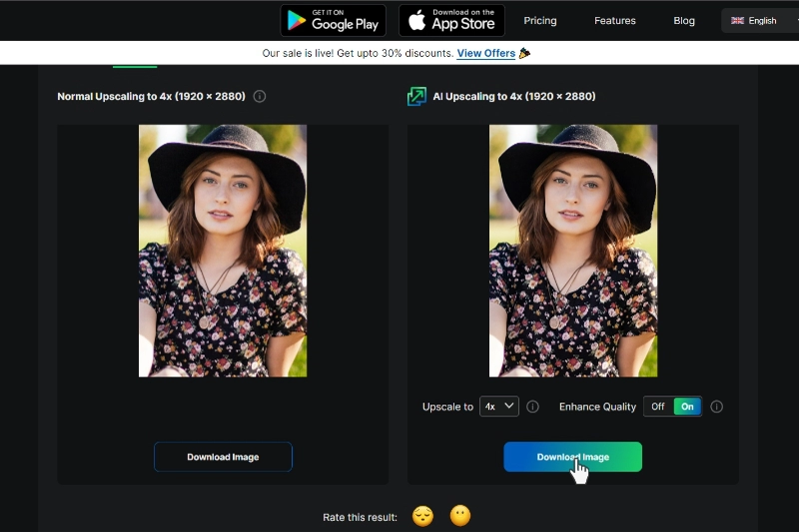Click the 'Normal Upscaling to 4x (1920 × 2880)' heading
Image resolution: width=799 pixels, height=532 pixels.
tap(152, 96)
